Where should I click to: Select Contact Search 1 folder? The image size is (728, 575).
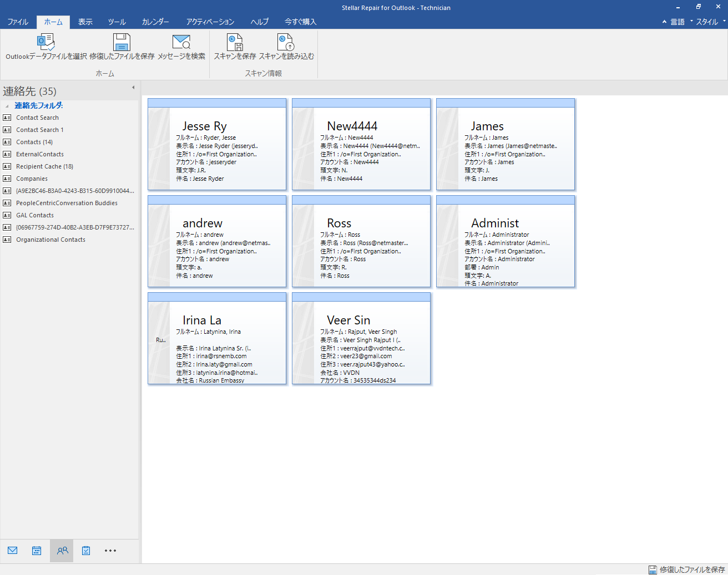point(40,130)
